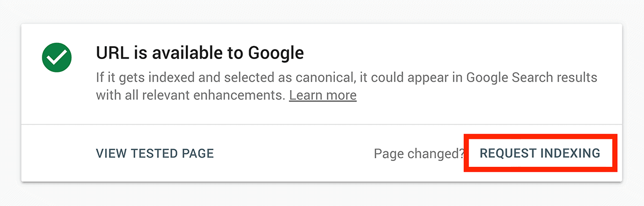Select the 'URL is available to Google' heading
The width and height of the screenshot is (644, 206).
click(x=200, y=53)
